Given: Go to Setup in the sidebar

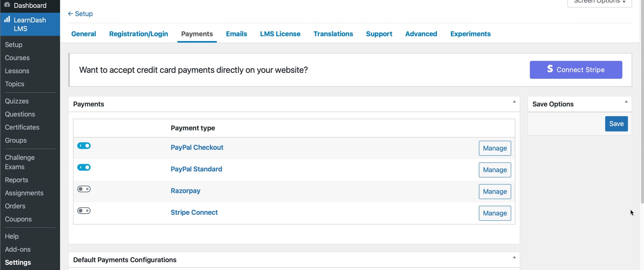Looking at the screenshot, I should coord(14,45).
